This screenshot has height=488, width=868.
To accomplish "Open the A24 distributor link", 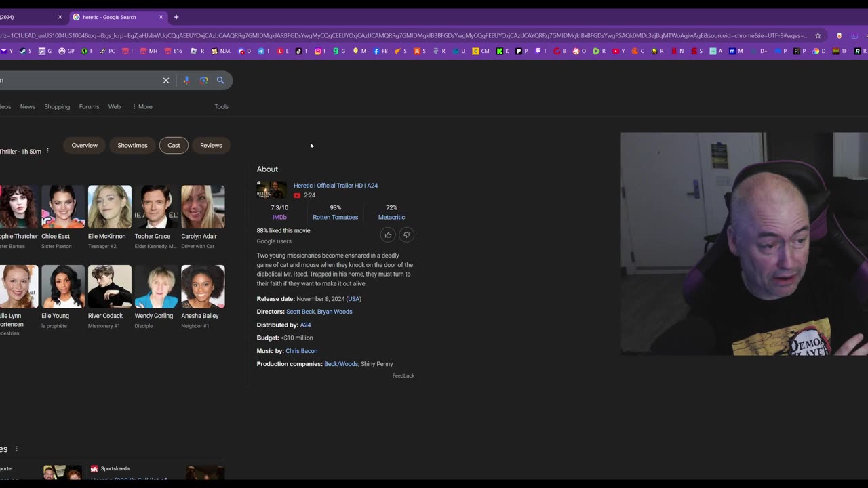I will click(305, 325).
